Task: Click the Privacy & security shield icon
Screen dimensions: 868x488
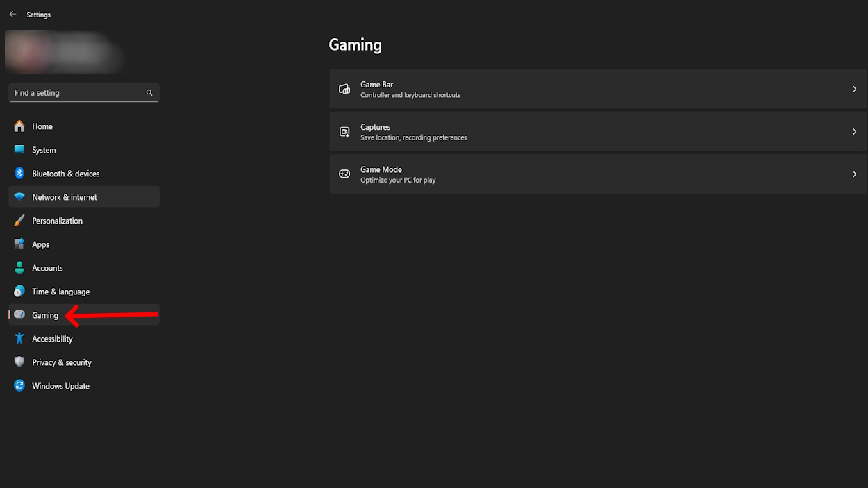Action: [x=19, y=362]
